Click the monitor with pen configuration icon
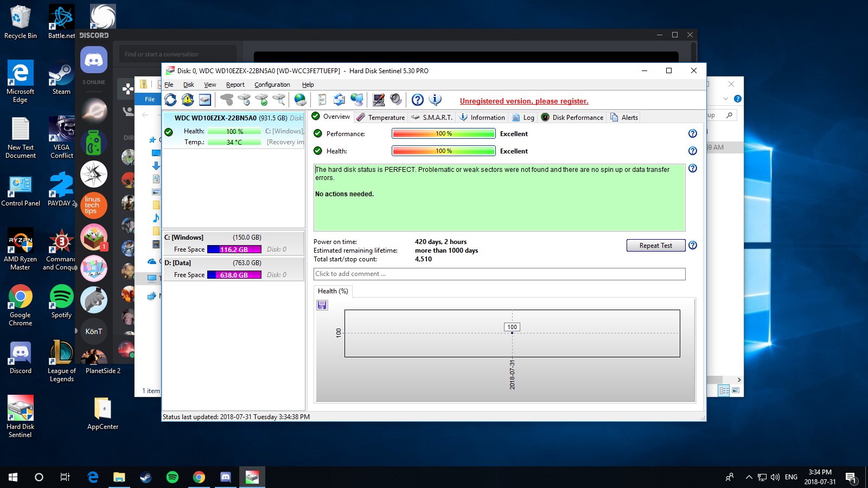The height and width of the screenshot is (488, 868). tap(379, 100)
